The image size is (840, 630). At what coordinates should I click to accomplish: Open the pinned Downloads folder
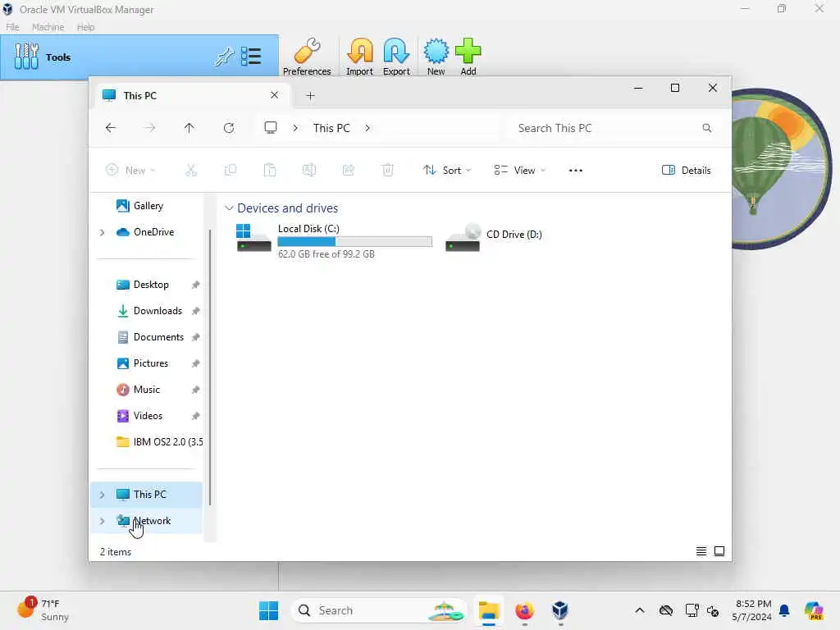click(x=157, y=311)
